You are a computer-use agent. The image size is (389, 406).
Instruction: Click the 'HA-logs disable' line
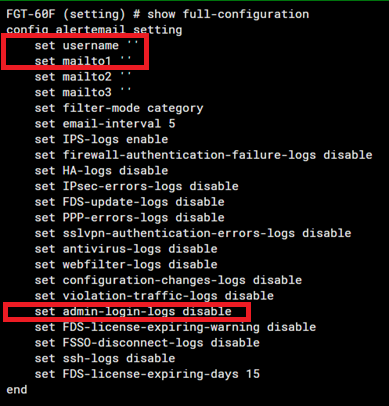(x=101, y=171)
